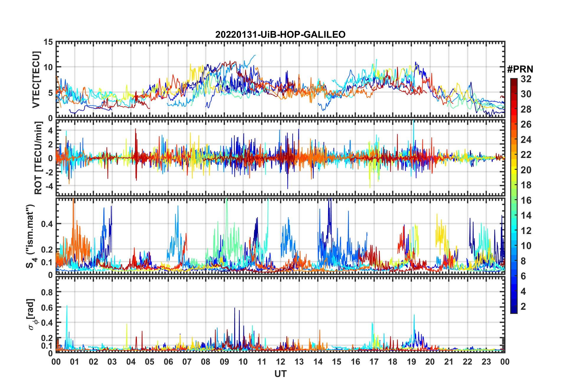Click colorbar tick label 30
Viewport: 561px width, 392px height.
[x=526, y=94]
